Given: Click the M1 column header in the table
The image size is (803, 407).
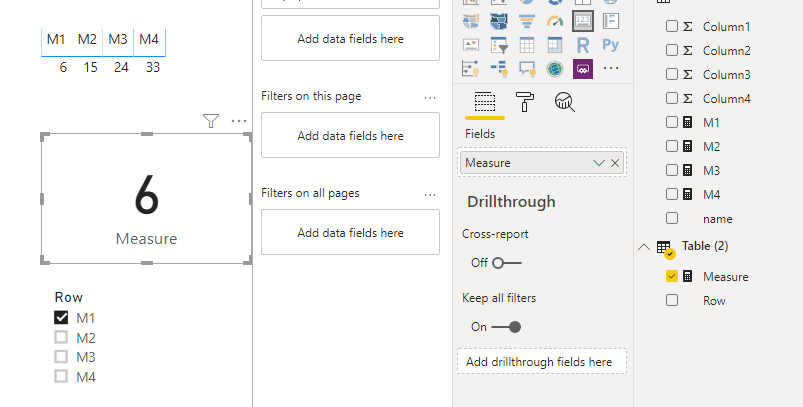Looking at the screenshot, I should click(x=56, y=39).
